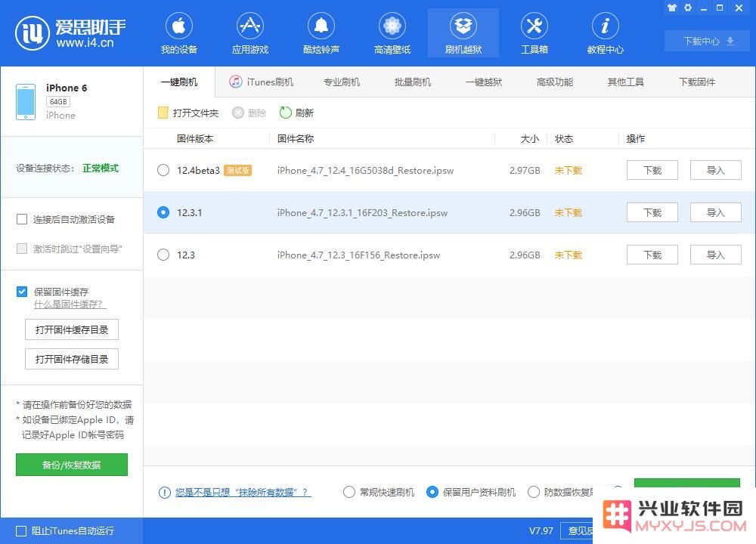Viewport: 756px width, 544px height.
Task: Click the 状态 column header
Action: pos(564,139)
